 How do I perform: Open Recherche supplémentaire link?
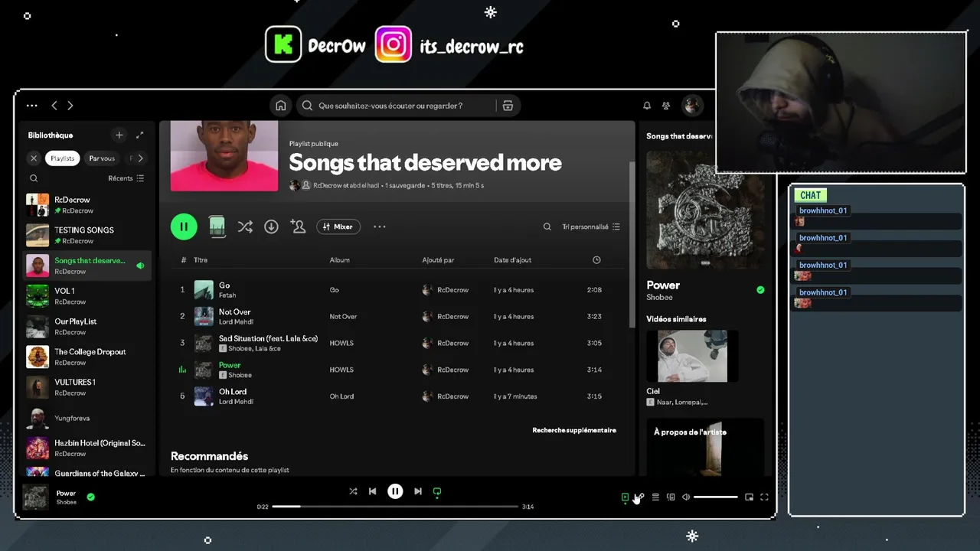click(574, 430)
